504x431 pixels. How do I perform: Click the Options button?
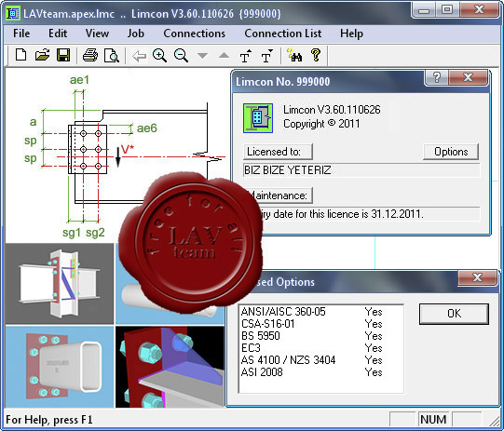tap(451, 152)
